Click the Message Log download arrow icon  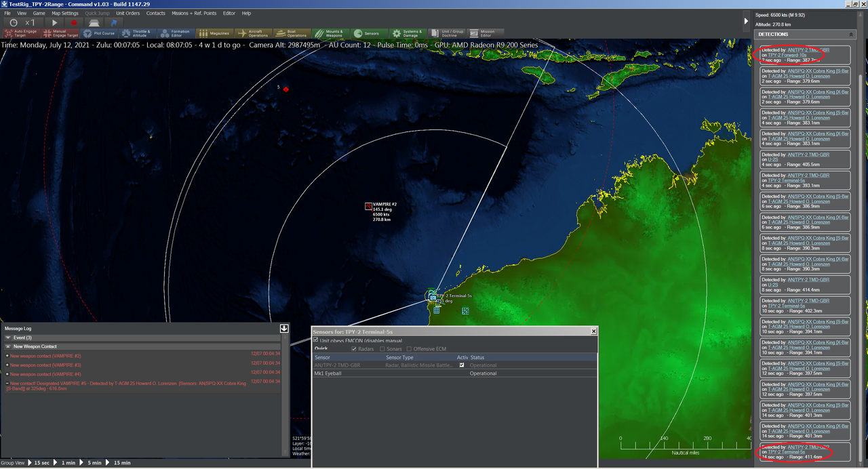tap(284, 328)
